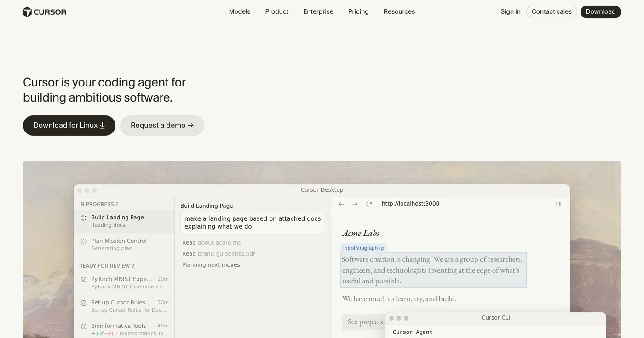The width and height of the screenshot is (644, 338).
Task: Go to the Pricing page
Action: tap(358, 11)
